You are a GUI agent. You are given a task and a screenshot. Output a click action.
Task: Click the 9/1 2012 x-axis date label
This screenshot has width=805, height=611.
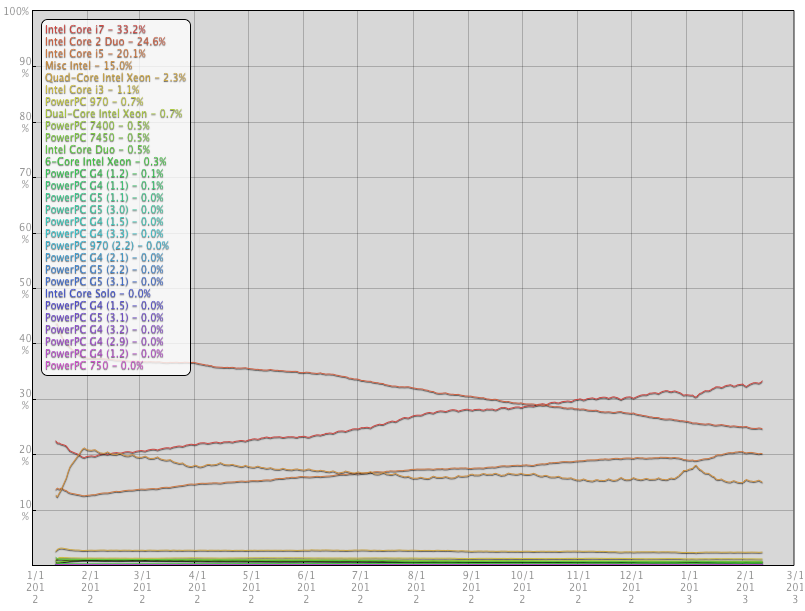(x=471, y=587)
